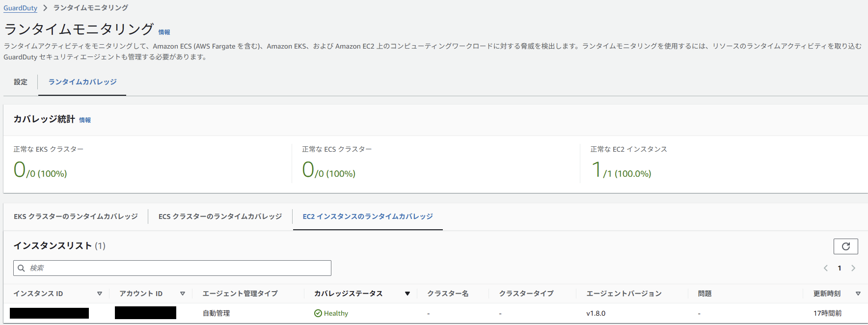868x325 pixels.
Task: Go to next page arrow
Action: pyautogui.click(x=853, y=268)
